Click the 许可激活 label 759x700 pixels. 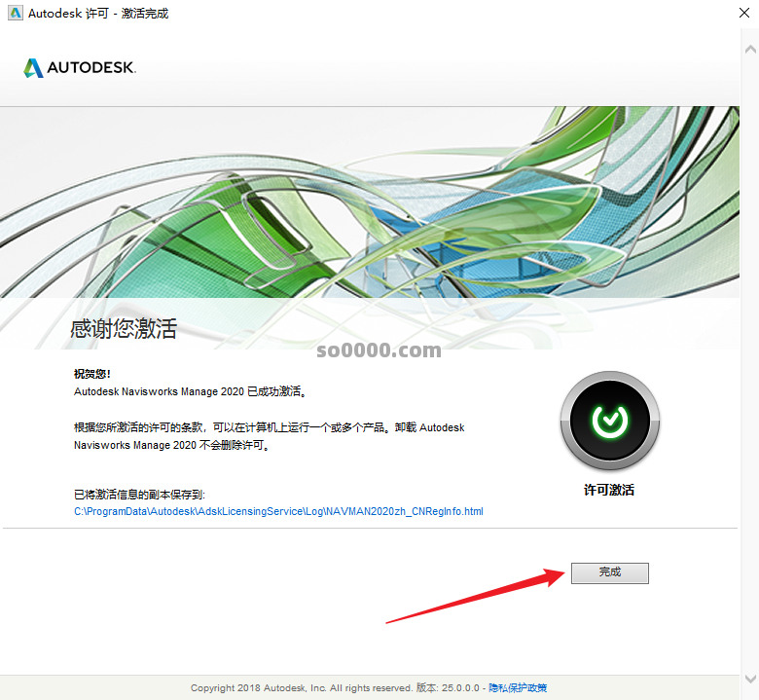609,490
